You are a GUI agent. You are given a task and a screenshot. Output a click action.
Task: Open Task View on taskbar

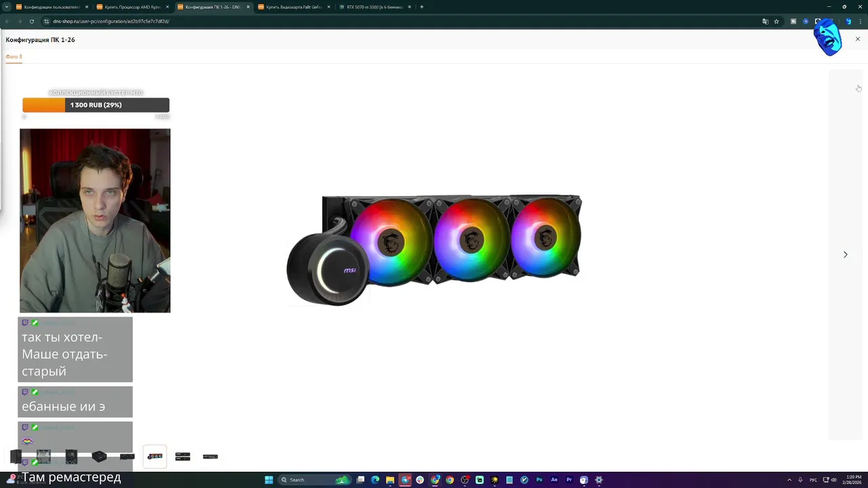361,480
